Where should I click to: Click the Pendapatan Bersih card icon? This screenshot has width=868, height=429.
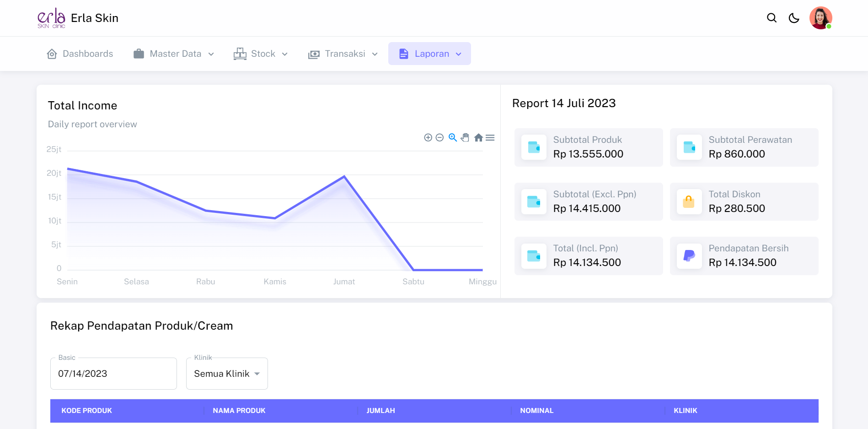(x=689, y=256)
